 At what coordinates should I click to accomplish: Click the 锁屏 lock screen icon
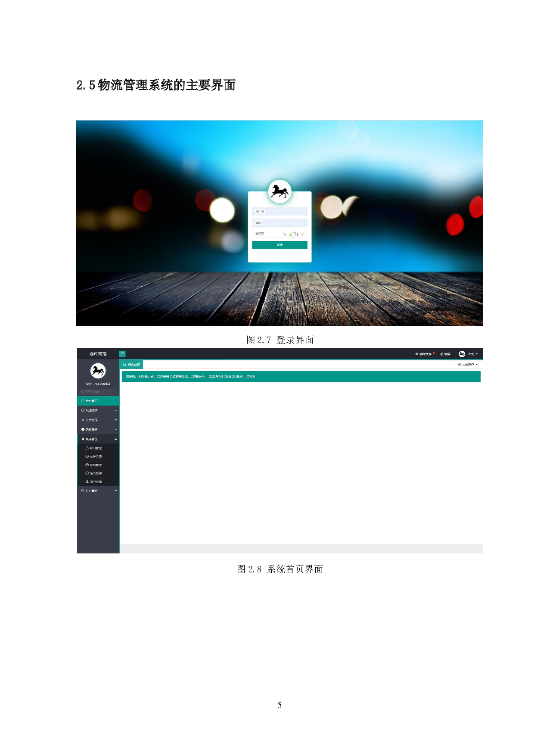point(441,354)
